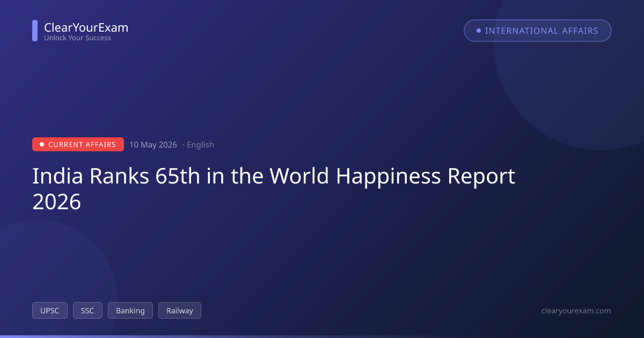Click the purple bar logo icon
This screenshot has width=644, height=338.
[x=35, y=31]
